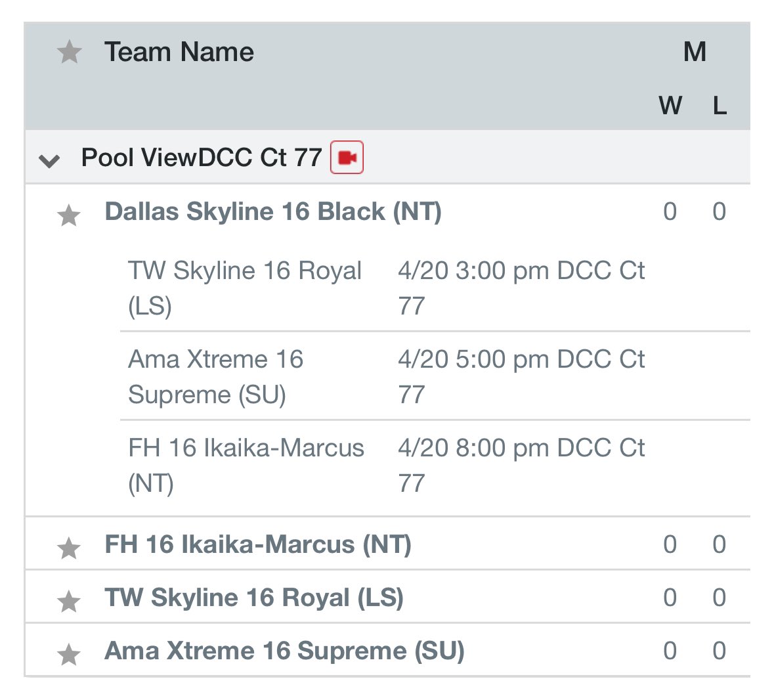Open opponent Ama Xtreme 16 Supreme match entry
Image resolution: width=774 pixels, height=700 pixels.
(x=216, y=377)
